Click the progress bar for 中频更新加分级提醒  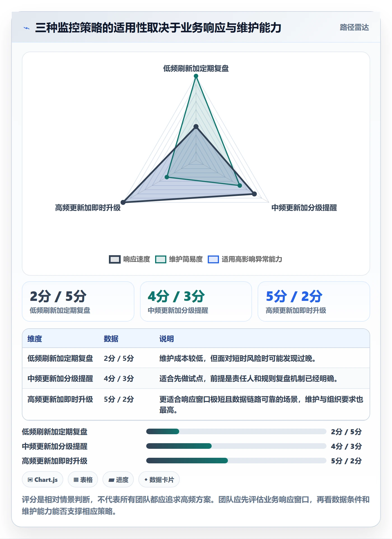[x=236, y=446]
